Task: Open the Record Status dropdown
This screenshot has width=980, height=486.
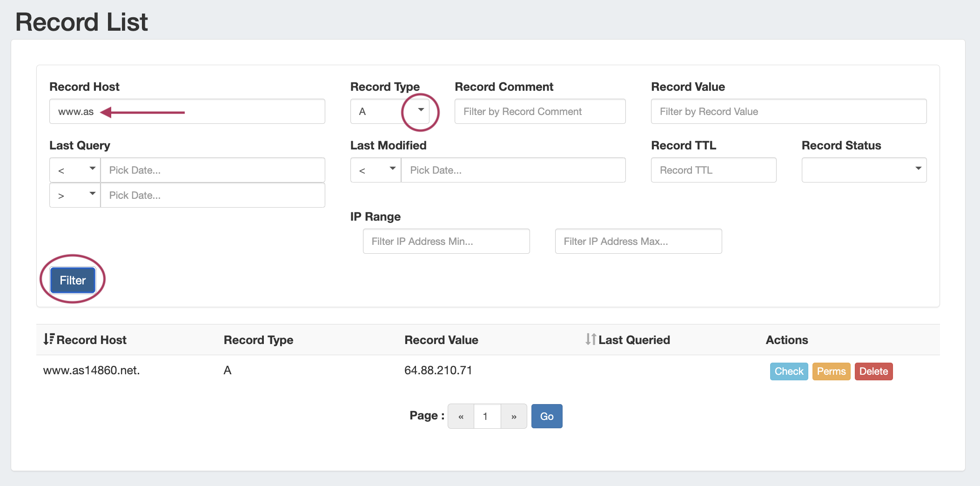Action: pyautogui.click(x=864, y=170)
